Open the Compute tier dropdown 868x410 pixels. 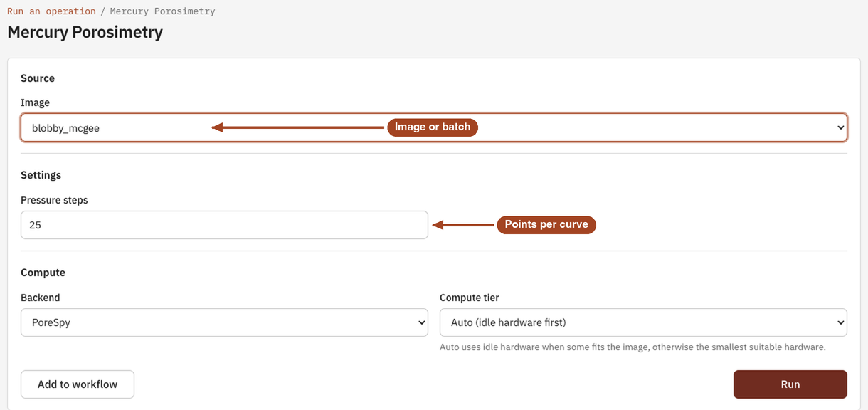tap(643, 322)
